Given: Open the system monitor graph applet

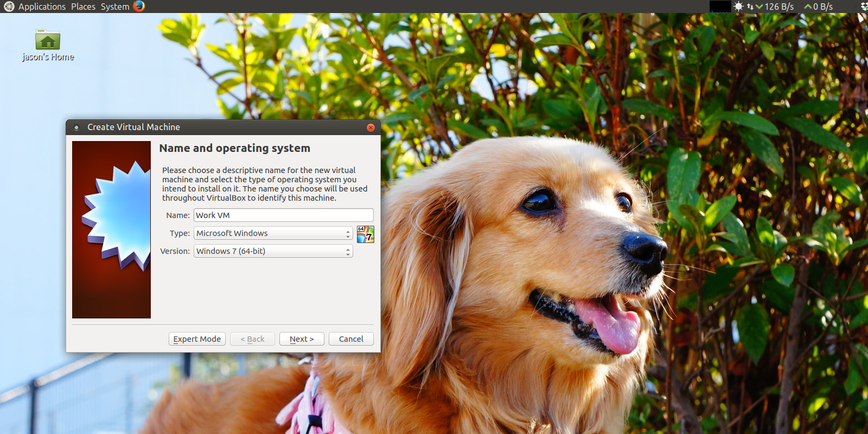Looking at the screenshot, I should (x=720, y=7).
